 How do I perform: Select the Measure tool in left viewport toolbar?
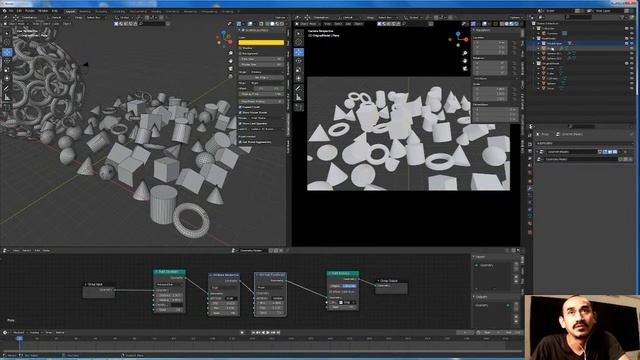[7, 97]
